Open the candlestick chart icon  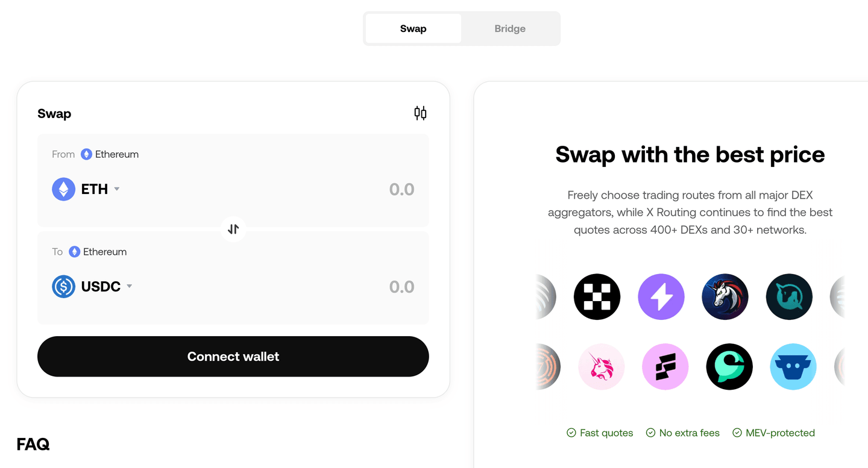(420, 113)
